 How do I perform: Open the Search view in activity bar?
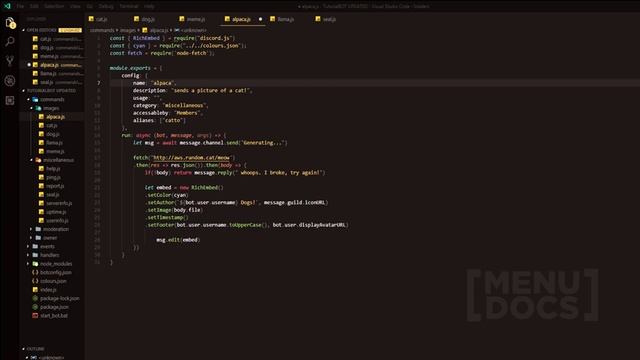click(x=10, y=41)
